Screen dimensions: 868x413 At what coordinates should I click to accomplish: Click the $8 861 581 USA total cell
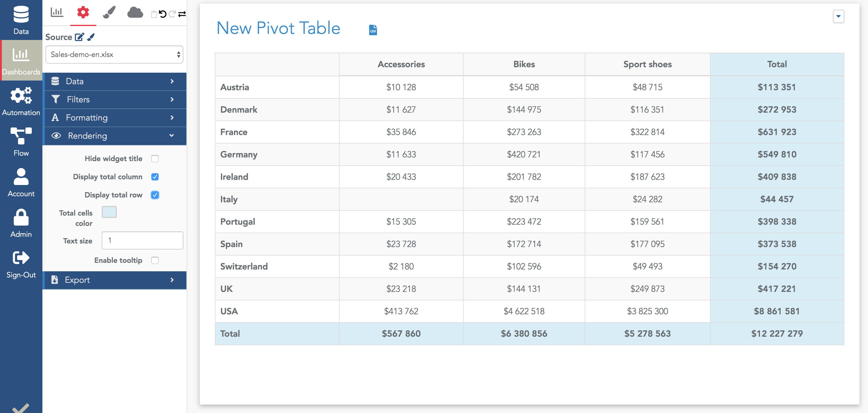pos(777,311)
